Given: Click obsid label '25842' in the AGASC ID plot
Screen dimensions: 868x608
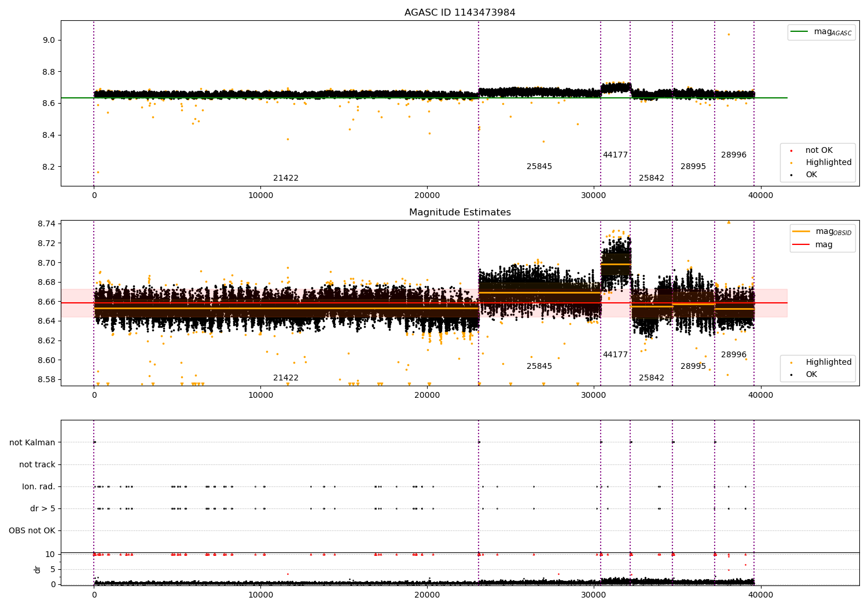Looking at the screenshot, I should click(652, 178).
